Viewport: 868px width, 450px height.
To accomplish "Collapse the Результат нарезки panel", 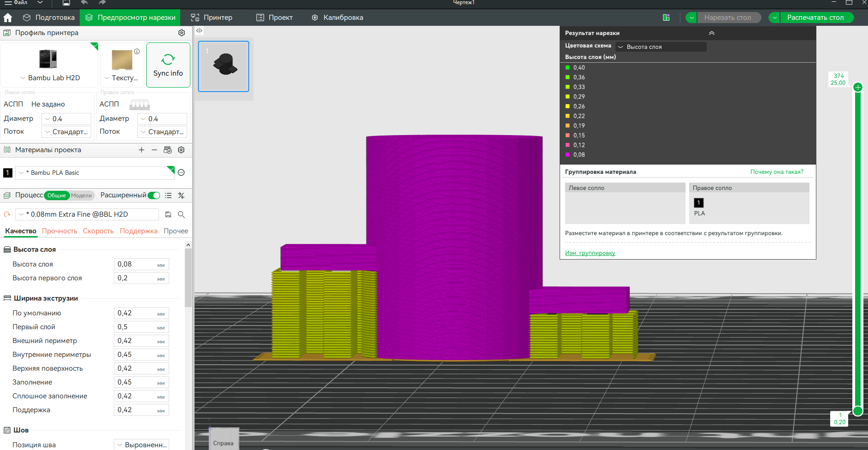I will pos(711,33).
